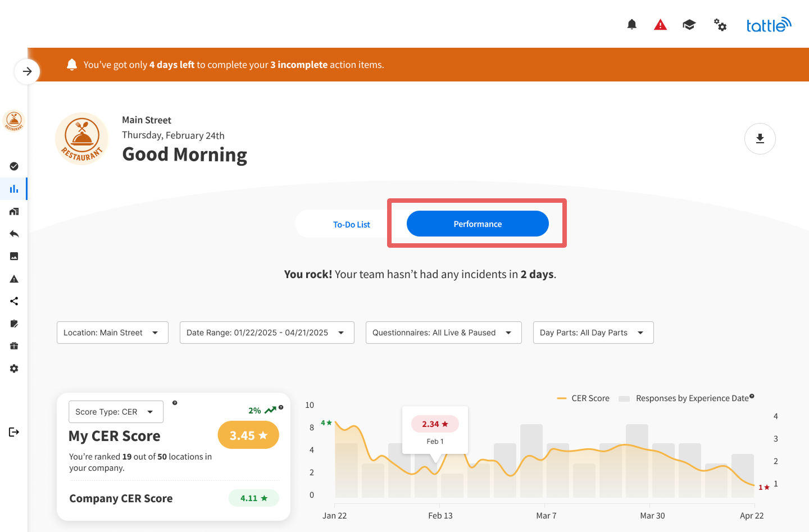809x532 pixels.
Task: Click the 'You rock!' incidents message
Action: pyautogui.click(x=420, y=274)
